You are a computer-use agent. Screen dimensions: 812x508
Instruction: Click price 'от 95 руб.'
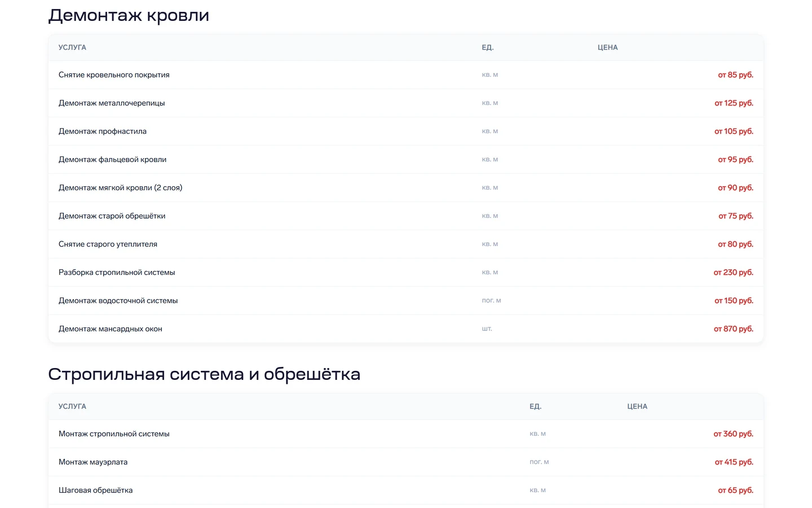click(x=735, y=159)
